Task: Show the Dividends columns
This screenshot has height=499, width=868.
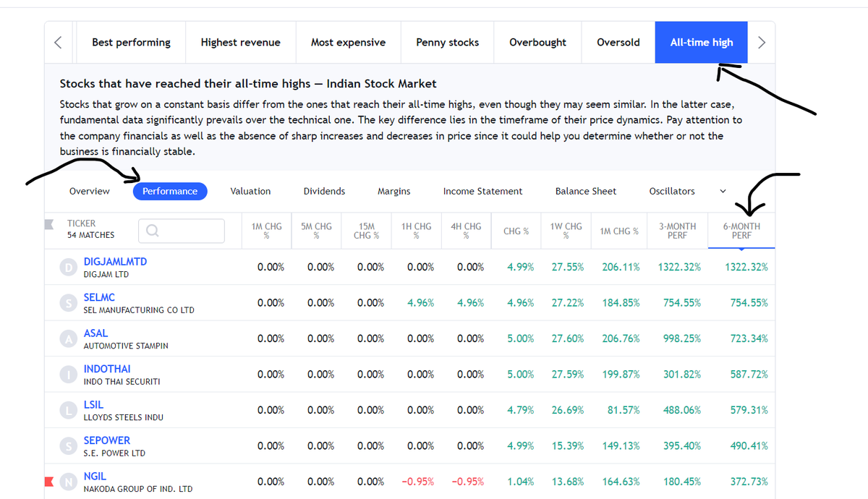Action: (324, 191)
